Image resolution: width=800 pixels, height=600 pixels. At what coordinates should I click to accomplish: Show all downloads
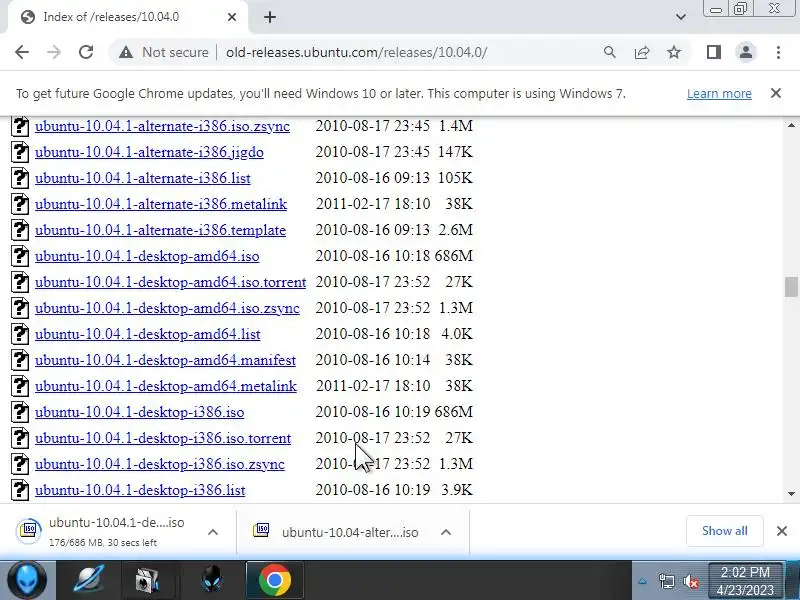(x=724, y=531)
